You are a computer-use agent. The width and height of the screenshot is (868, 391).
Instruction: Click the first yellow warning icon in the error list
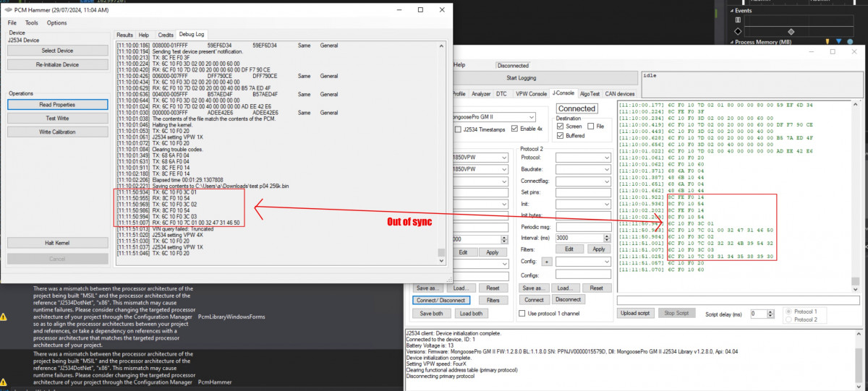[x=4, y=317]
